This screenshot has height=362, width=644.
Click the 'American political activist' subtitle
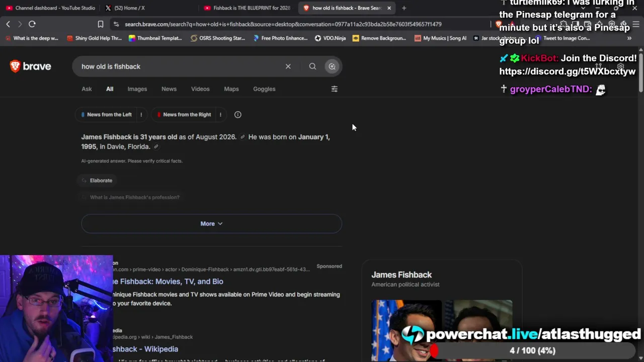coord(406,285)
